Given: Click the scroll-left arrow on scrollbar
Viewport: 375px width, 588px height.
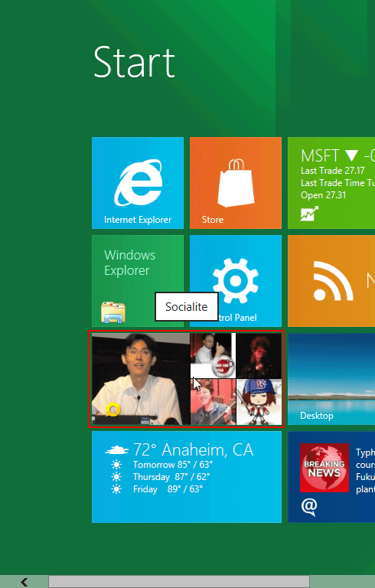Looking at the screenshot, I should tap(24, 582).
